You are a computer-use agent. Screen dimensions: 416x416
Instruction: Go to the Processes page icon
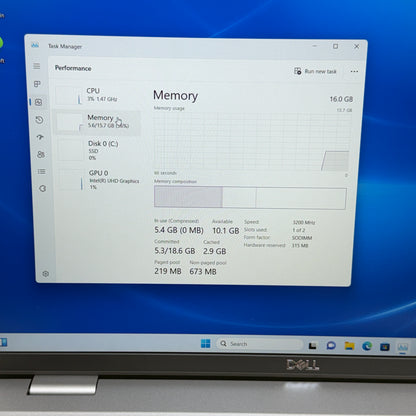tap(37, 84)
